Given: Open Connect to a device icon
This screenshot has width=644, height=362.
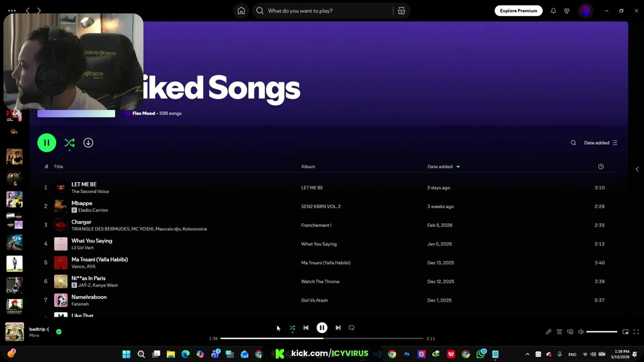Looking at the screenshot, I should (570, 332).
